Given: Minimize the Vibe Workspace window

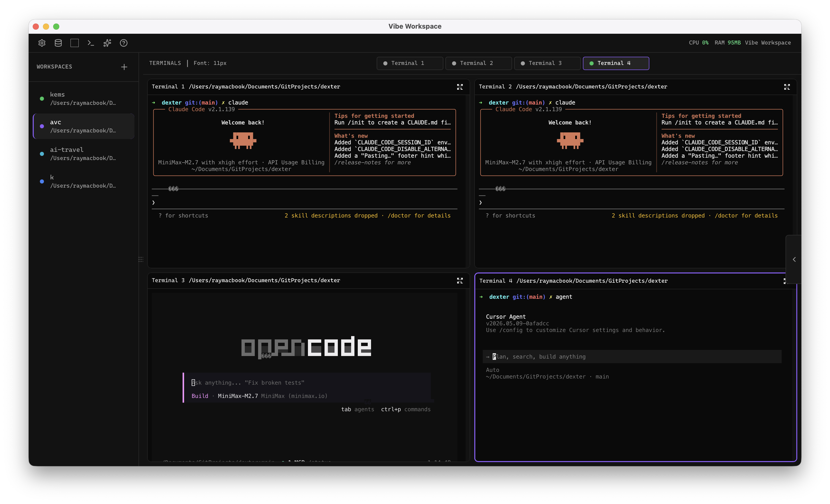Looking at the screenshot, I should [46, 26].
